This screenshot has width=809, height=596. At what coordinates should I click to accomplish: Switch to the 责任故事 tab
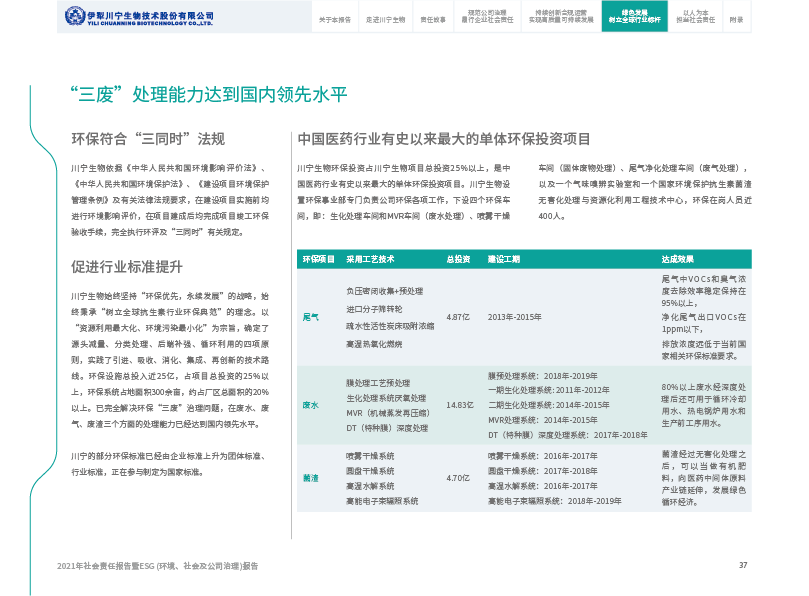pos(433,19)
